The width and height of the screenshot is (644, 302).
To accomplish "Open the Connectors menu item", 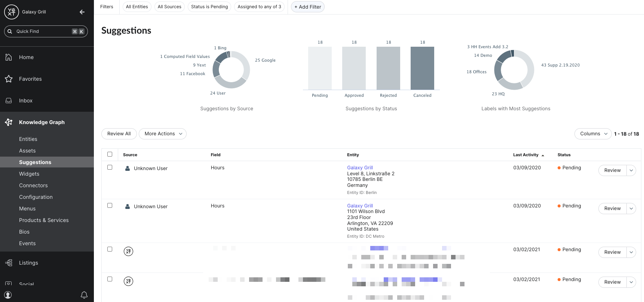I will [33, 185].
